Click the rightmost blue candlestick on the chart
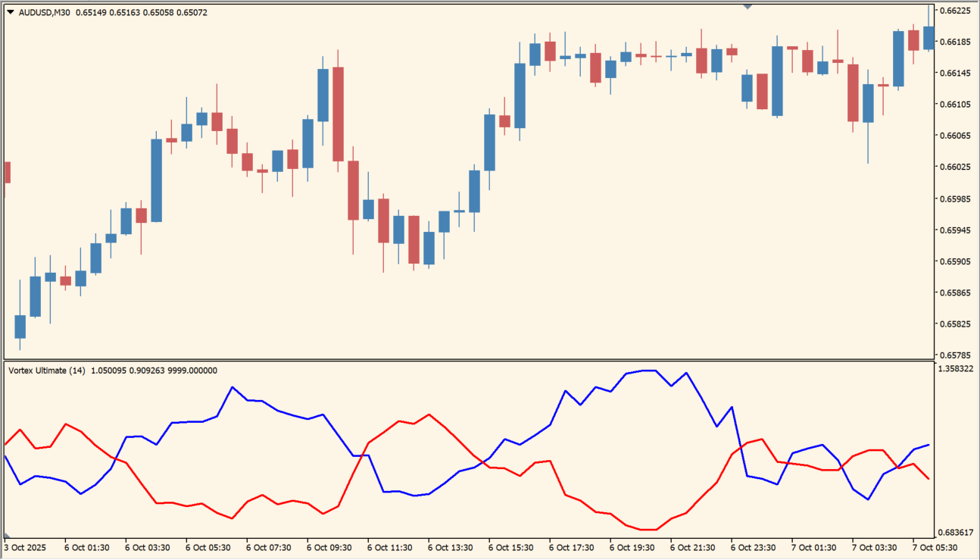Image resolution: width=980 pixels, height=560 pixels. click(929, 38)
